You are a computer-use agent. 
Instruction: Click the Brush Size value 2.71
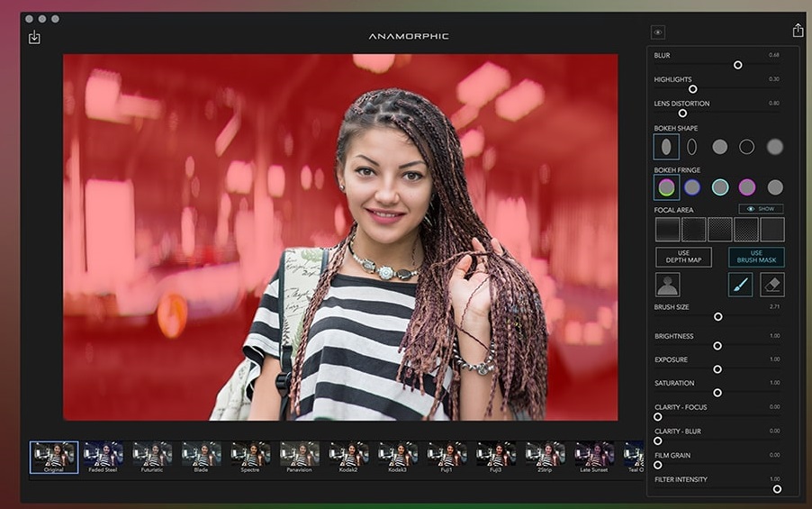click(774, 307)
